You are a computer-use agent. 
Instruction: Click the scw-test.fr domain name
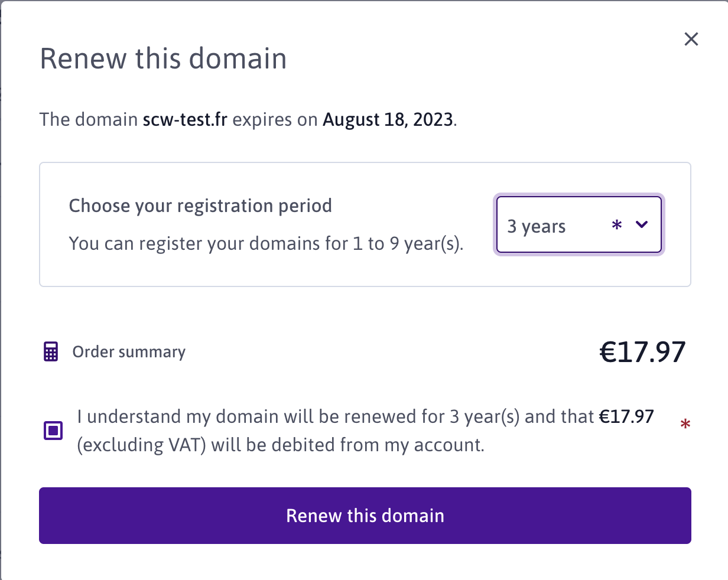185,120
